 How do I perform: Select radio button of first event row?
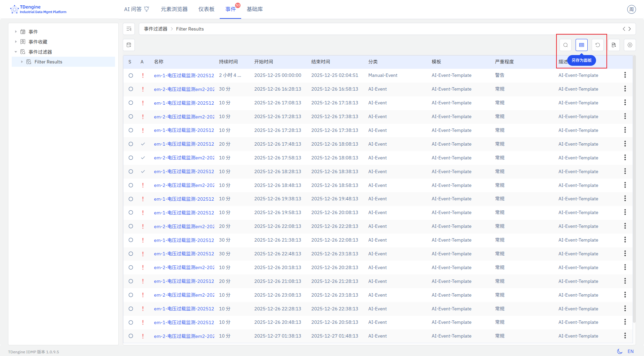[x=131, y=75]
